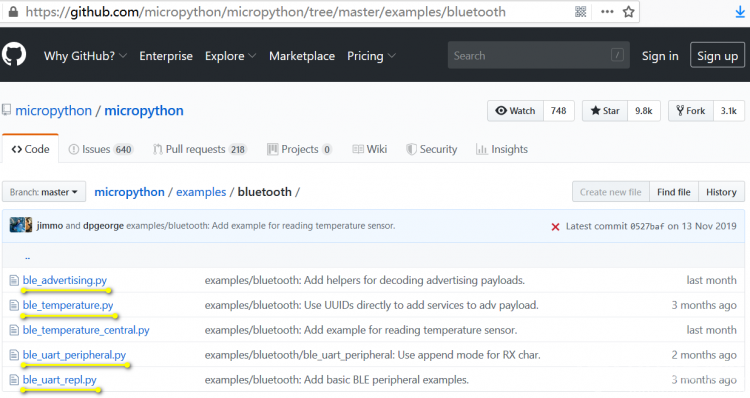Viewport: 750px width, 398px height.
Task: Open the page actions three-dot menu
Action: click(x=607, y=11)
